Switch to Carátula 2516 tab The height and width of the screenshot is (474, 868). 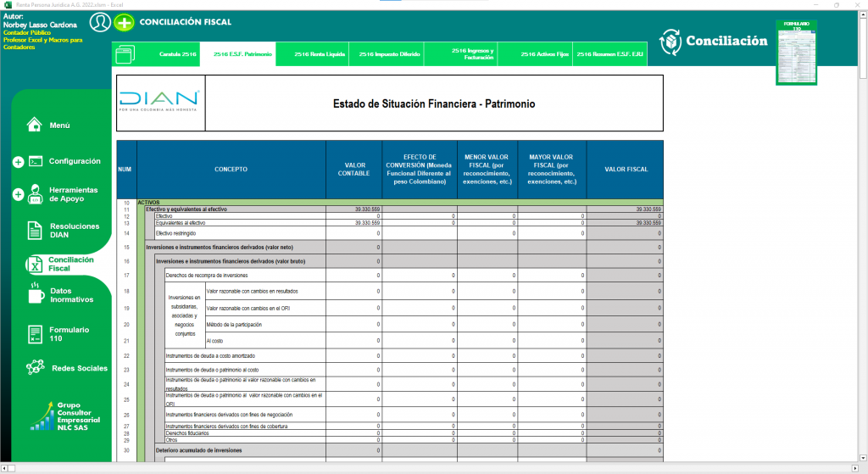(x=178, y=54)
